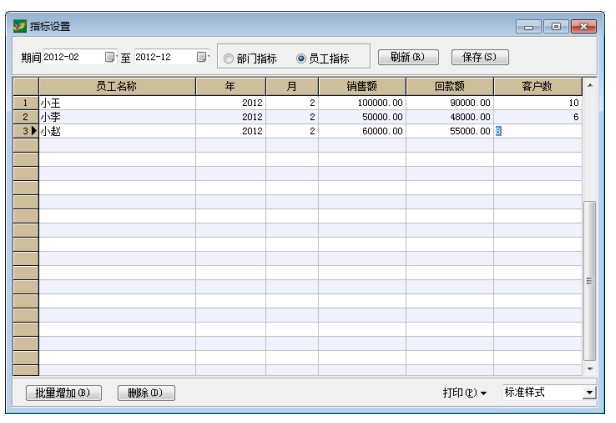Click the 保存(S) button
616x423 pixels.
click(x=480, y=57)
